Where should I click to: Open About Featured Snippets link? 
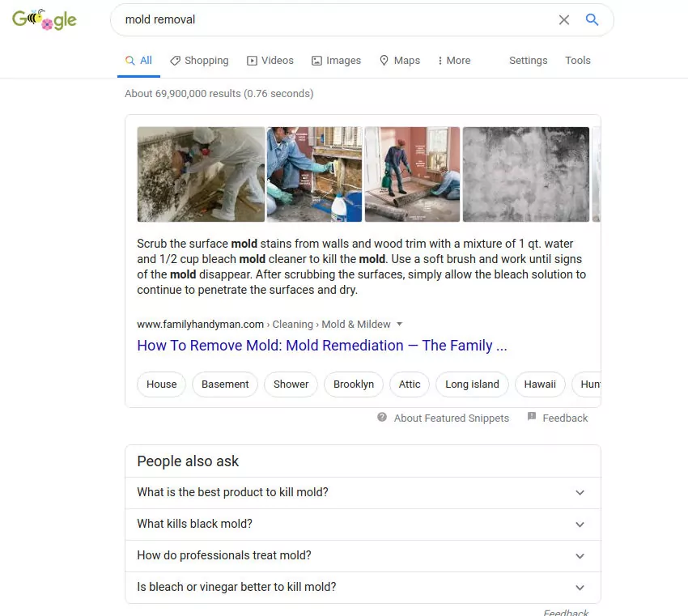pos(452,418)
